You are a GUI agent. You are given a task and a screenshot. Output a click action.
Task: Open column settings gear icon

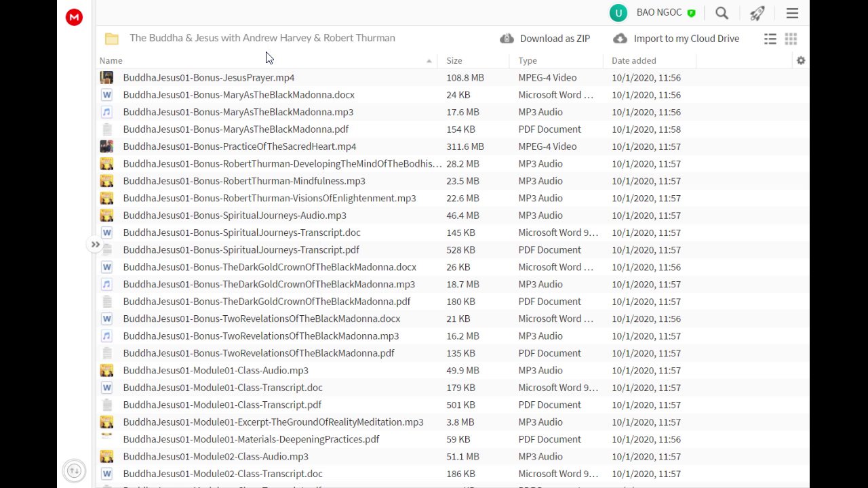coord(801,60)
